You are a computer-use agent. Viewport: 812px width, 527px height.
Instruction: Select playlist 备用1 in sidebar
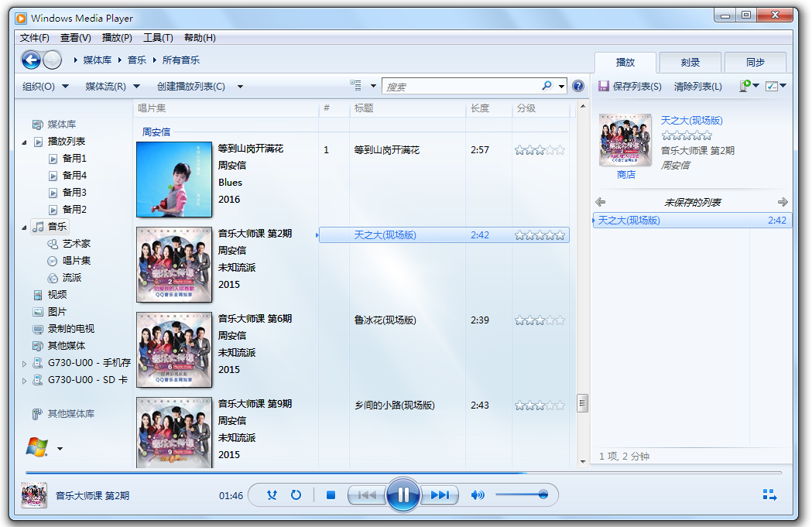[74, 159]
